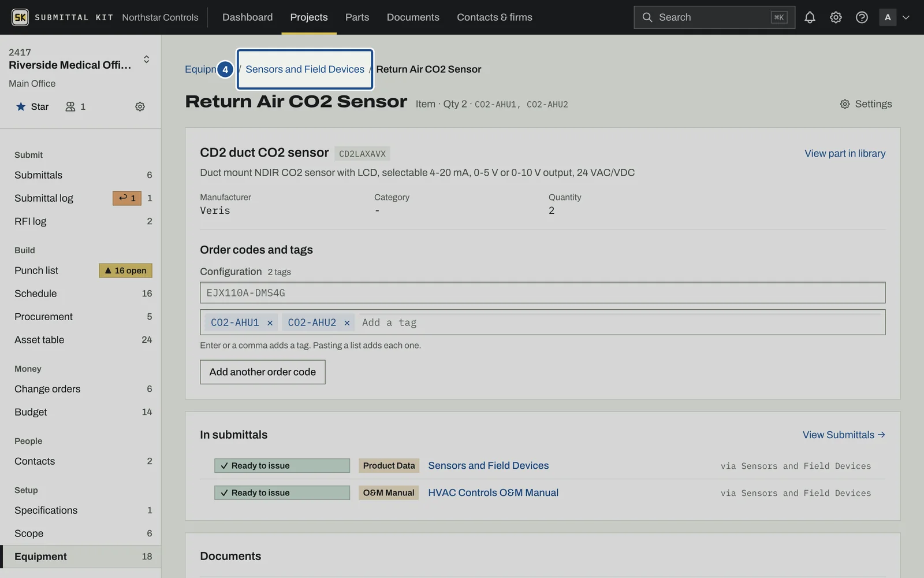Click the Ready to issue status for Product Data
This screenshot has height=578, width=924.
tap(282, 466)
